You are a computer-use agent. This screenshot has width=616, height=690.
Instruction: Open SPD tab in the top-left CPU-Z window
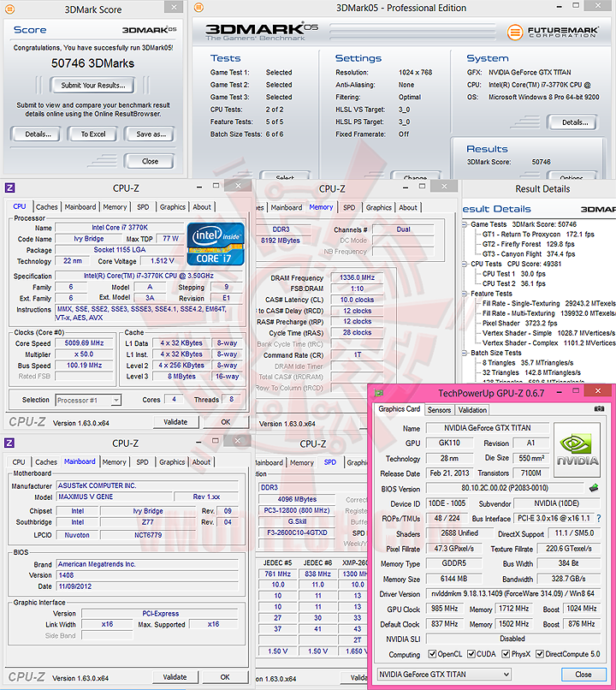143,207
